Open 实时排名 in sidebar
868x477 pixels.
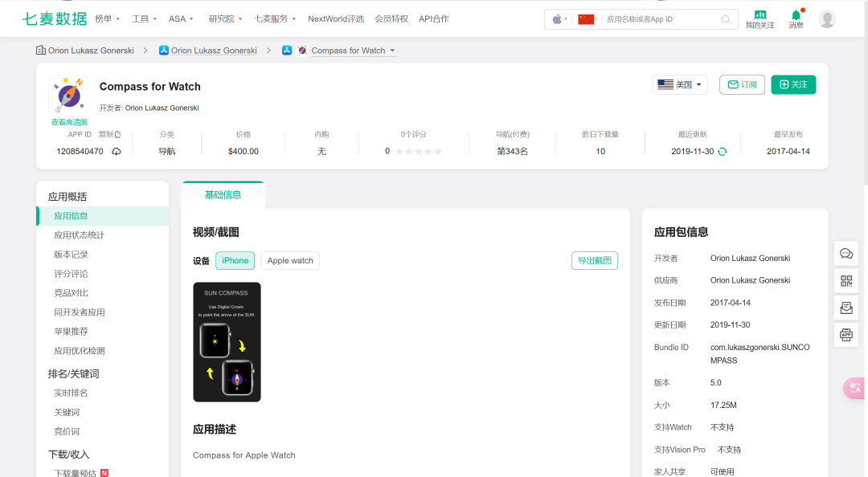[x=71, y=393]
